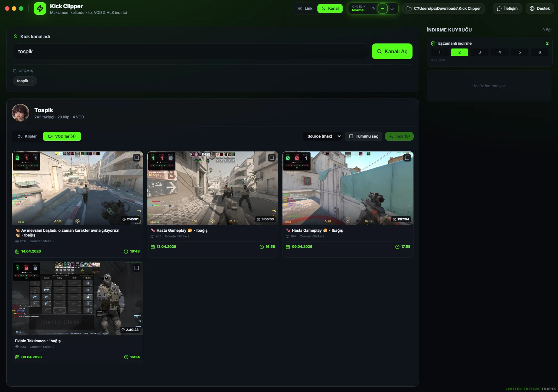The height and width of the screenshot is (392, 558).
Task: Select tospik from search history
Action: [22, 81]
